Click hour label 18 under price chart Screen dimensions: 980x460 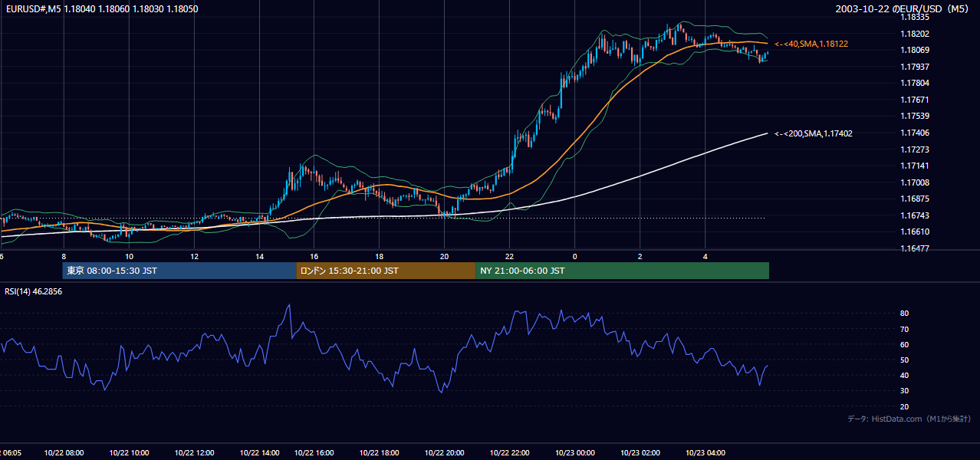click(x=380, y=256)
